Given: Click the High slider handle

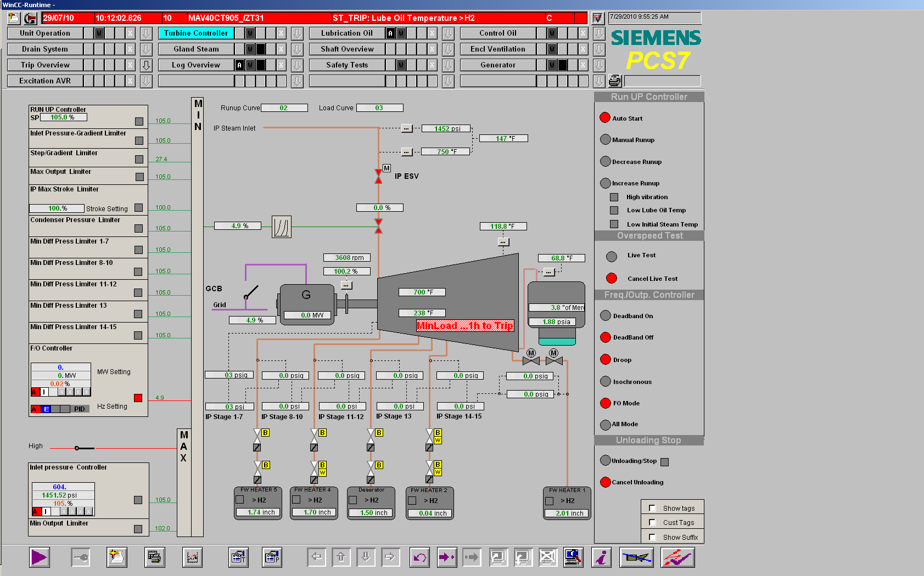Looking at the screenshot, I should click(77, 448).
